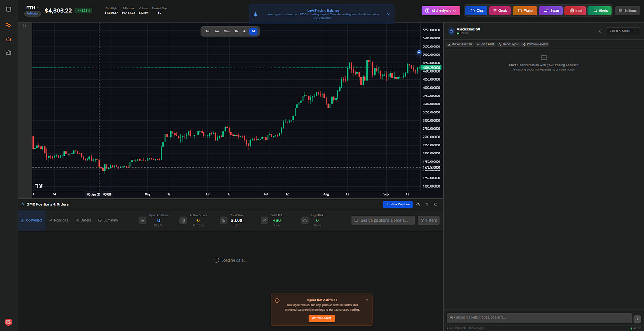Click the Total Size dollar icon
This screenshot has height=331, width=644.
(224, 220)
